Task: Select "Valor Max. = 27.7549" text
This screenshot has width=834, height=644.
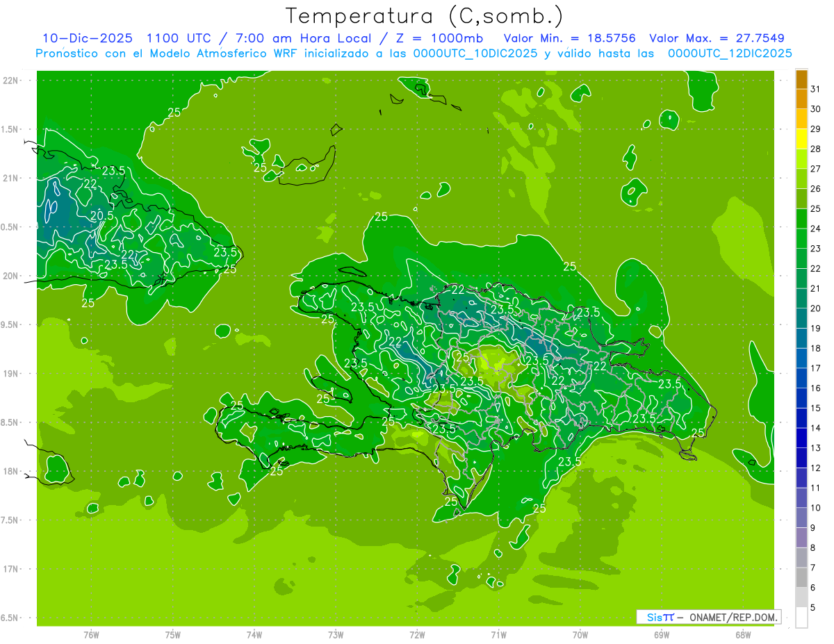Action: pyautogui.click(x=717, y=38)
